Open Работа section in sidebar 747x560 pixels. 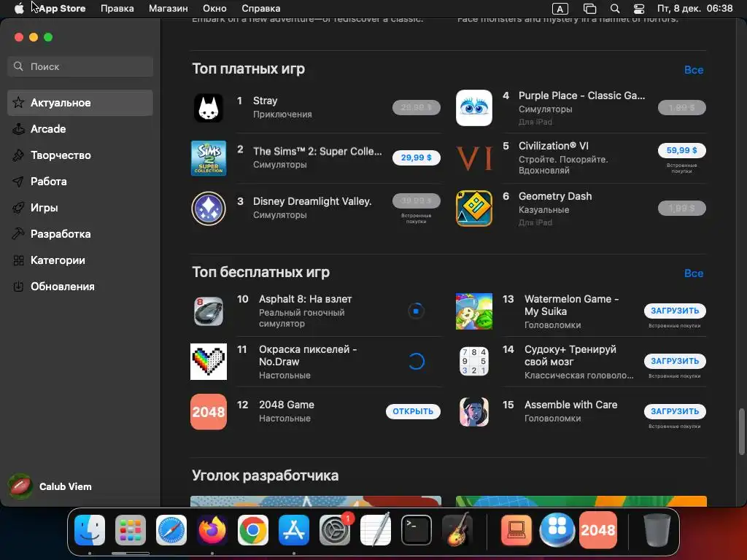point(80,182)
